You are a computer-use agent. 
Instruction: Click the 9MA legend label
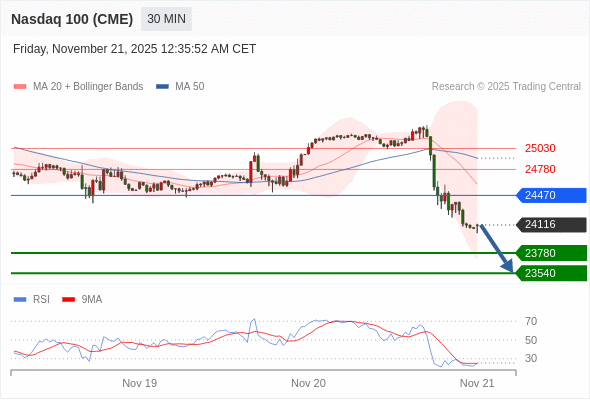pyautogui.click(x=92, y=300)
